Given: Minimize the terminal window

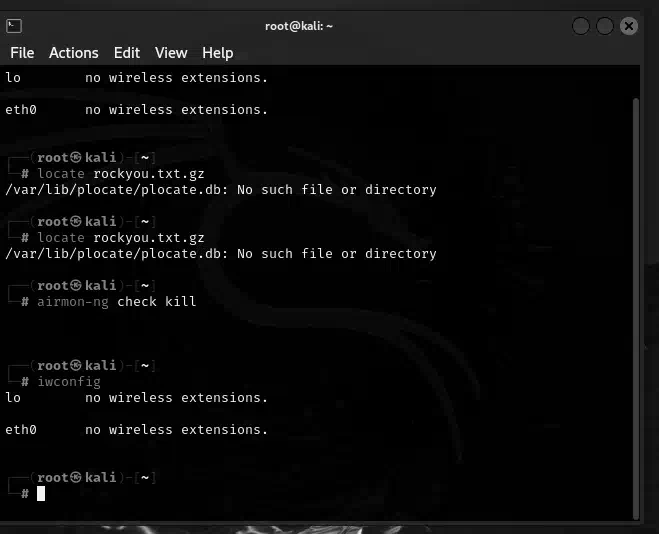Looking at the screenshot, I should (581, 26).
